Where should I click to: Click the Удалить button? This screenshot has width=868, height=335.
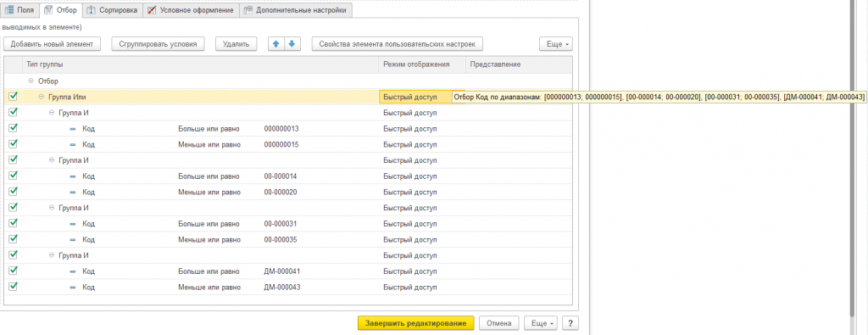tap(236, 44)
